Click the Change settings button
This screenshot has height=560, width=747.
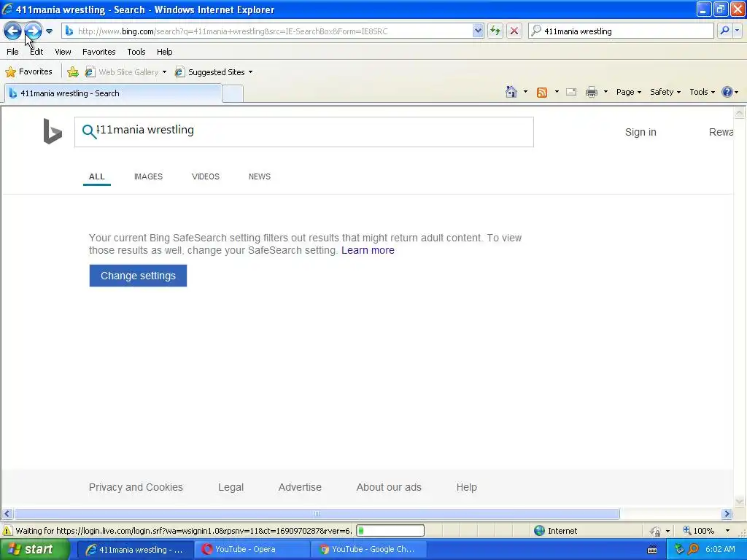[138, 276]
